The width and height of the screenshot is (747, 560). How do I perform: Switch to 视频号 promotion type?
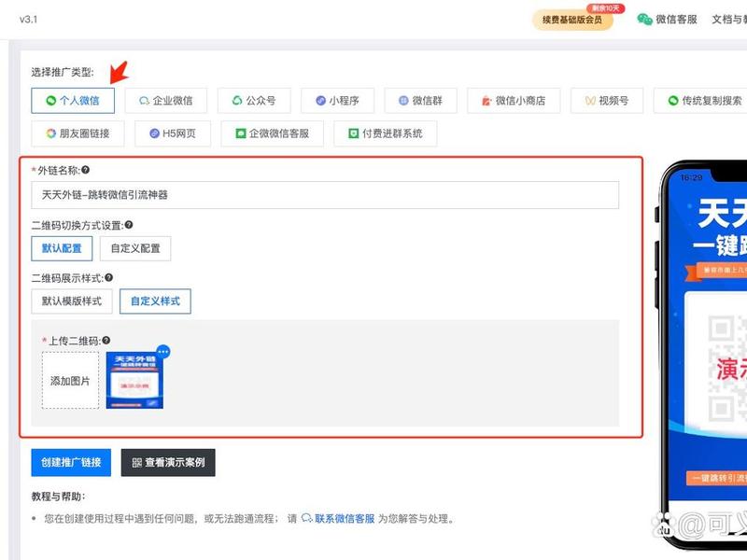tap(607, 101)
